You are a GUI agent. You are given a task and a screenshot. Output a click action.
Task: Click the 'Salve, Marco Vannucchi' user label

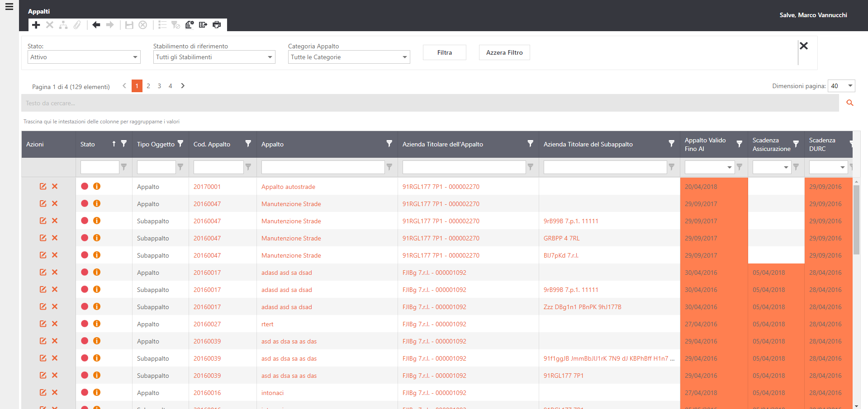(x=813, y=15)
